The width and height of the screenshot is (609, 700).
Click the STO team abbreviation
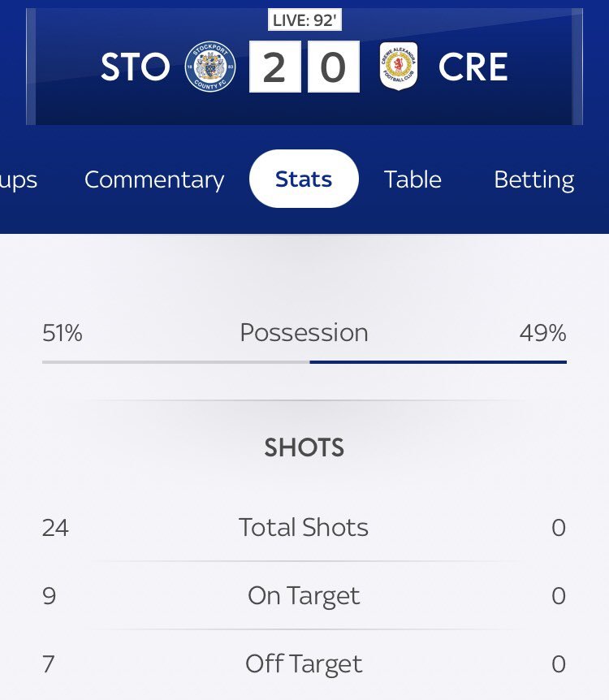click(x=136, y=67)
